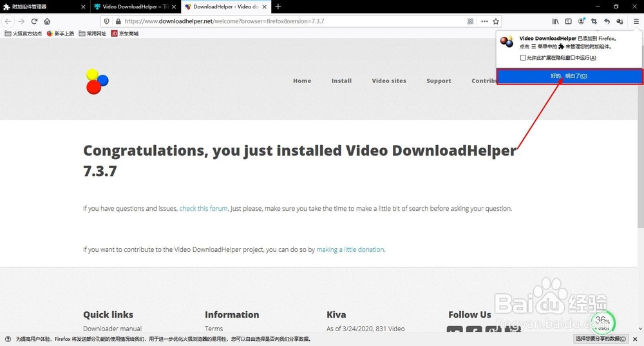Open the Downloader manual quick link
This screenshot has height=346, width=644.
click(112, 329)
